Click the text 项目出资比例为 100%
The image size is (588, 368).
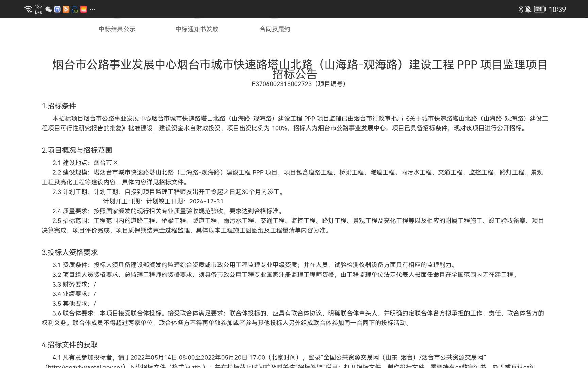(257, 128)
